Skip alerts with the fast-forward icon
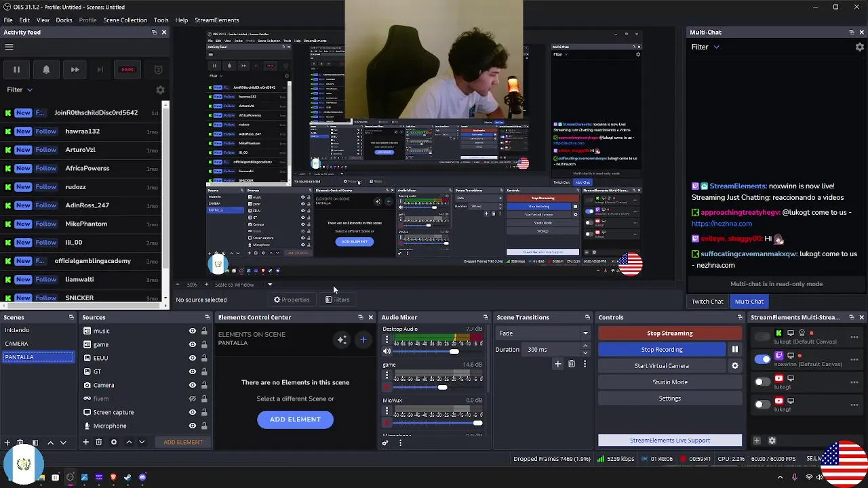This screenshot has height=488, width=868. click(x=75, y=69)
